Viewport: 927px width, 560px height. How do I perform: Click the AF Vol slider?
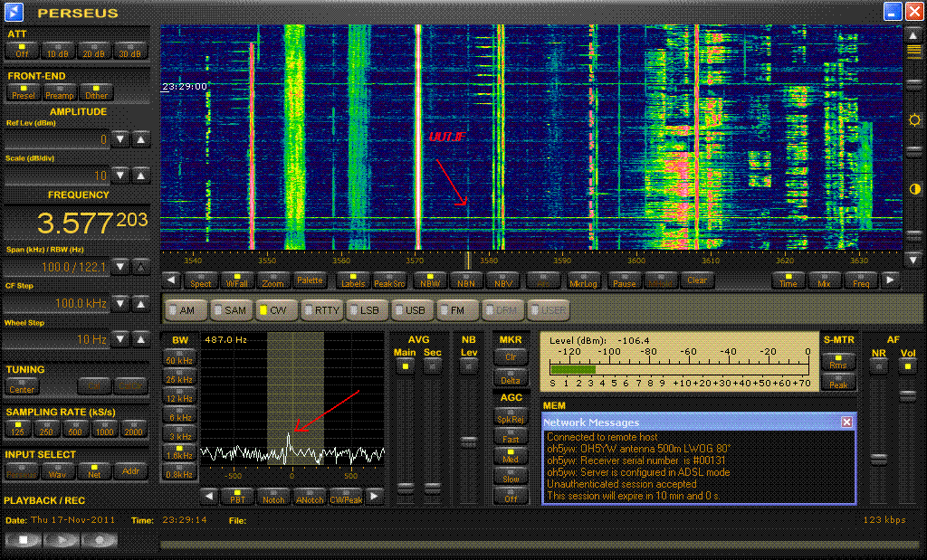[x=908, y=398]
